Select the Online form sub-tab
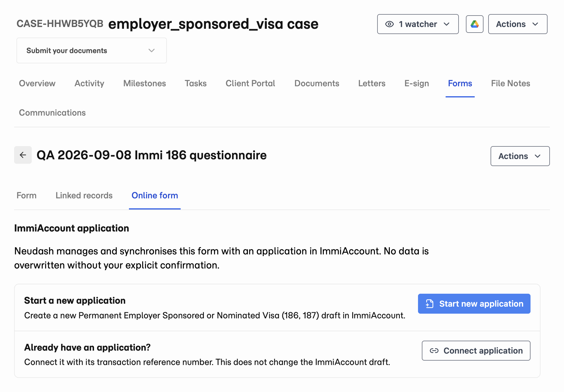This screenshot has height=392, width=564. point(155,195)
